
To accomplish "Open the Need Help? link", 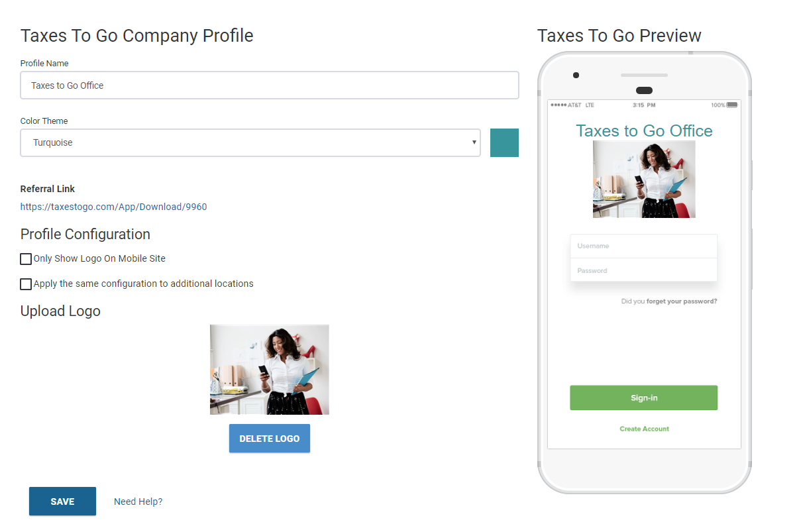I will tap(138, 502).
